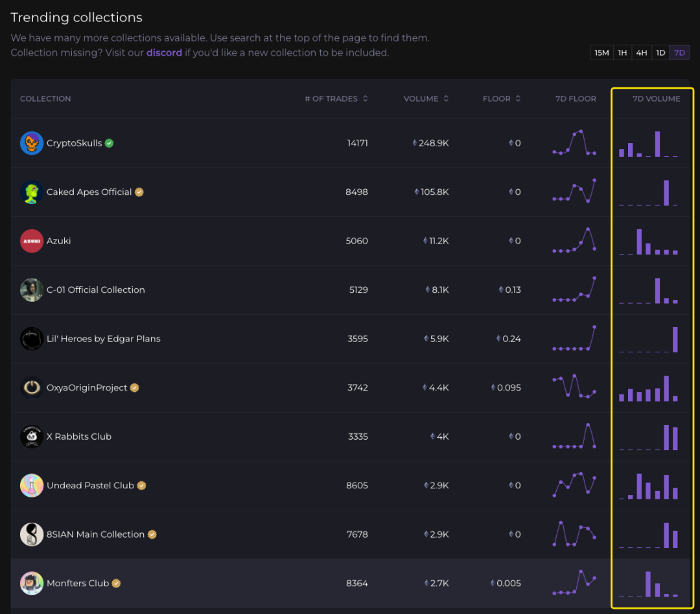Click the OxyaOriginProject 7D floor sparkline
The width and height of the screenshot is (700, 614).
click(574, 387)
